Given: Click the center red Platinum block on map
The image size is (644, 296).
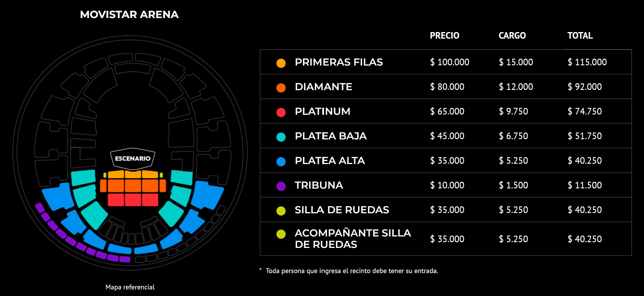Looking at the screenshot, I should (133, 200).
